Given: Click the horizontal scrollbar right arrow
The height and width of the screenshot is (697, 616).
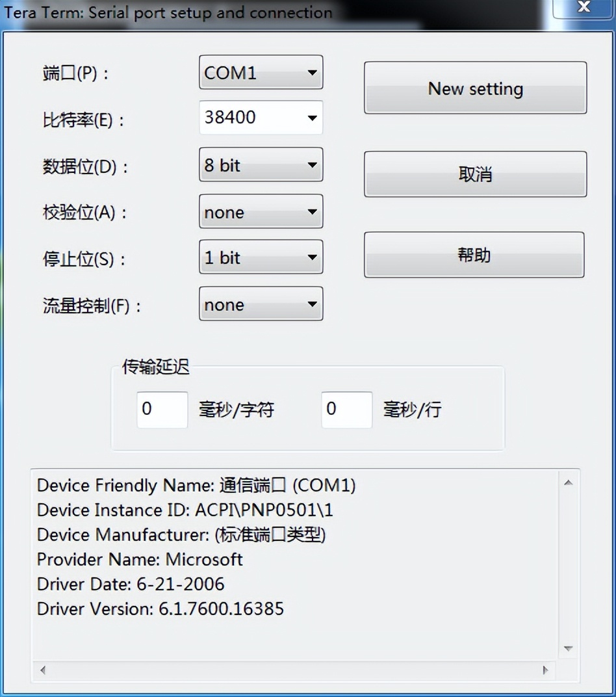Looking at the screenshot, I should point(545,670).
